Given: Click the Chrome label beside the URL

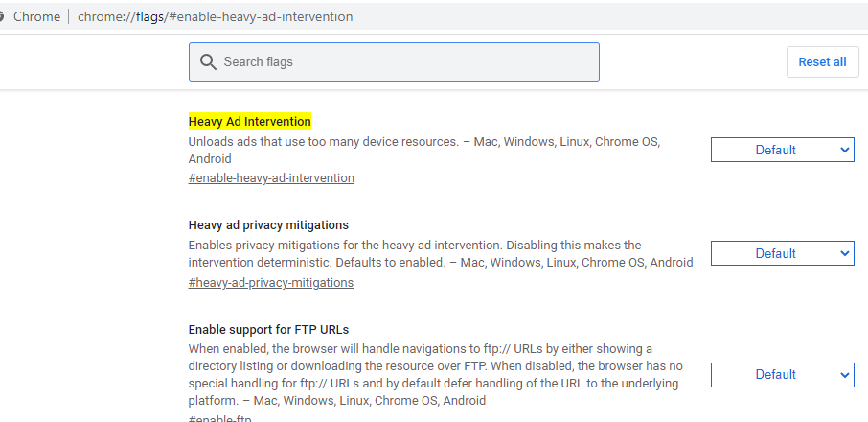Looking at the screenshot, I should [36, 17].
